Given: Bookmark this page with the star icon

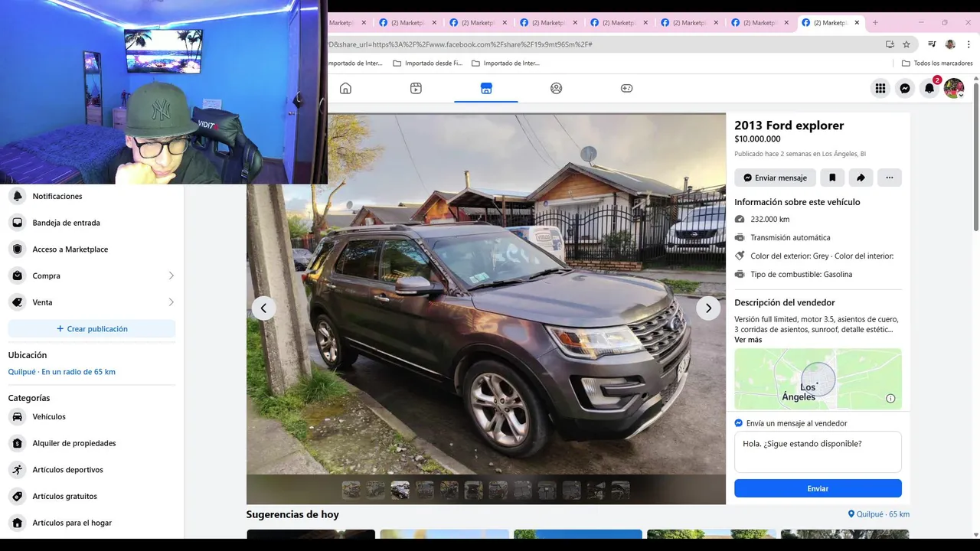Looking at the screenshot, I should point(906,44).
